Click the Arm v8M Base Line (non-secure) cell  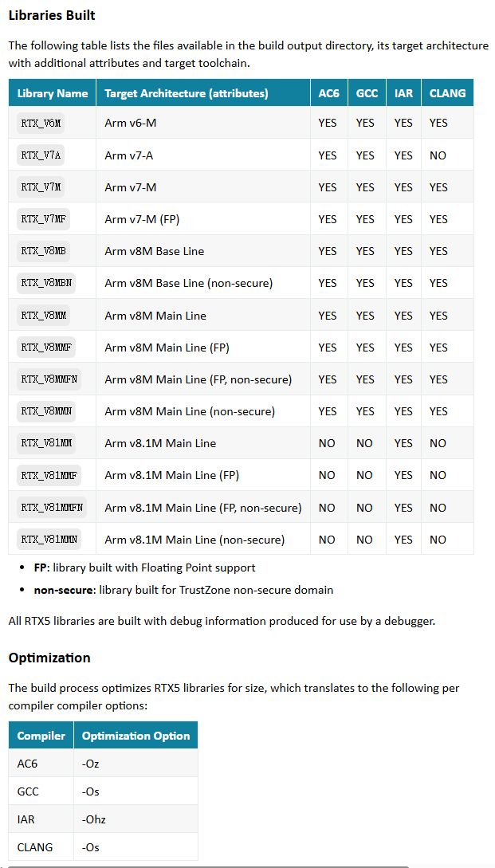click(x=189, y=283)
